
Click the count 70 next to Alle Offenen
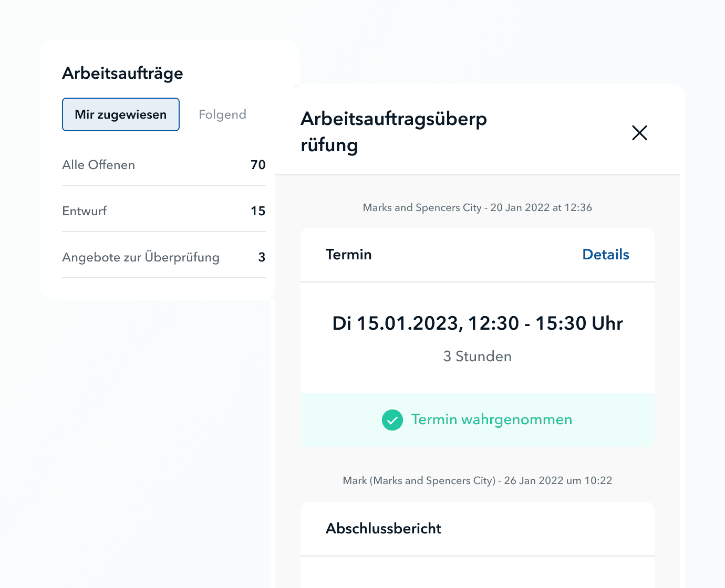(x=258, y=165)
